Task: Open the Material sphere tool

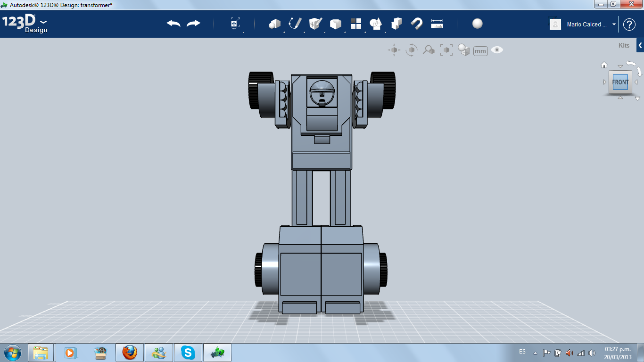Action: coord(478,24)
